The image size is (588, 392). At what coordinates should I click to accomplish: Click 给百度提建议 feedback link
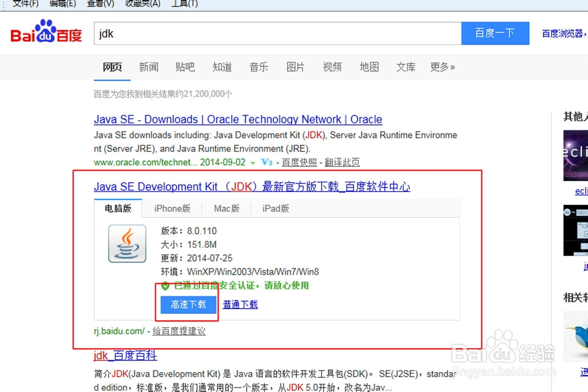click(x=179, y=331)
